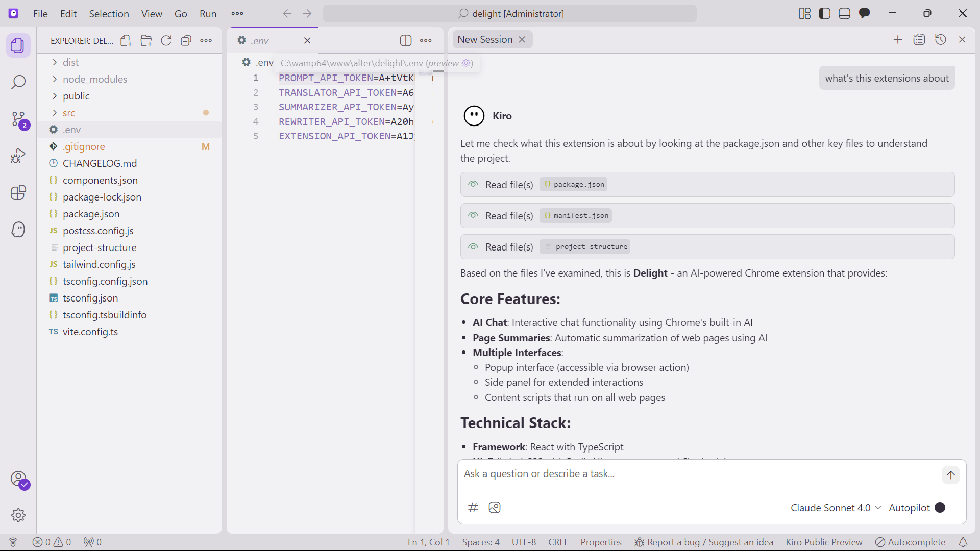The height and width of the screenshot is (551, 980).
Task: Open the Extensions view icon
Action: coord(18,192)
